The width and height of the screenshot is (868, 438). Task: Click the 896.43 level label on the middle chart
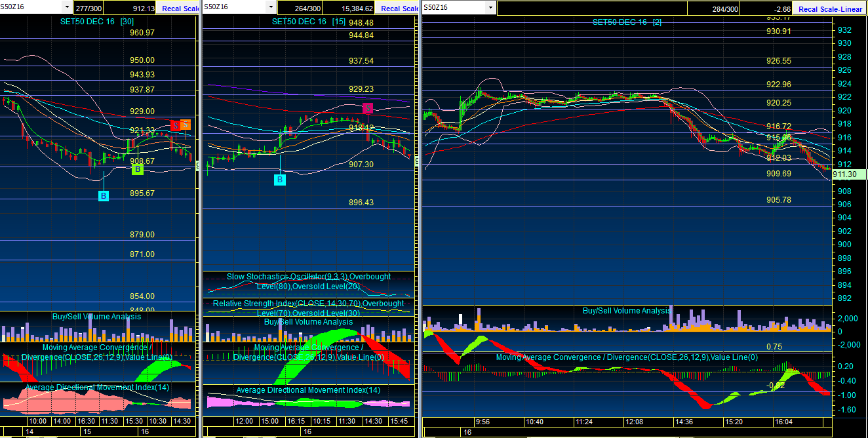(x=361, y=203)
